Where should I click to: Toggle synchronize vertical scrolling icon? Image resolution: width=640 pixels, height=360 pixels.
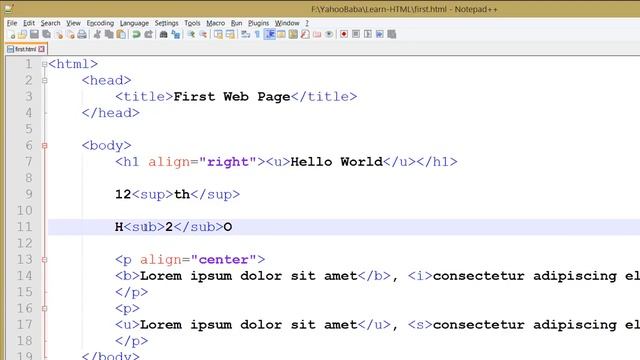tap(218, 34)
